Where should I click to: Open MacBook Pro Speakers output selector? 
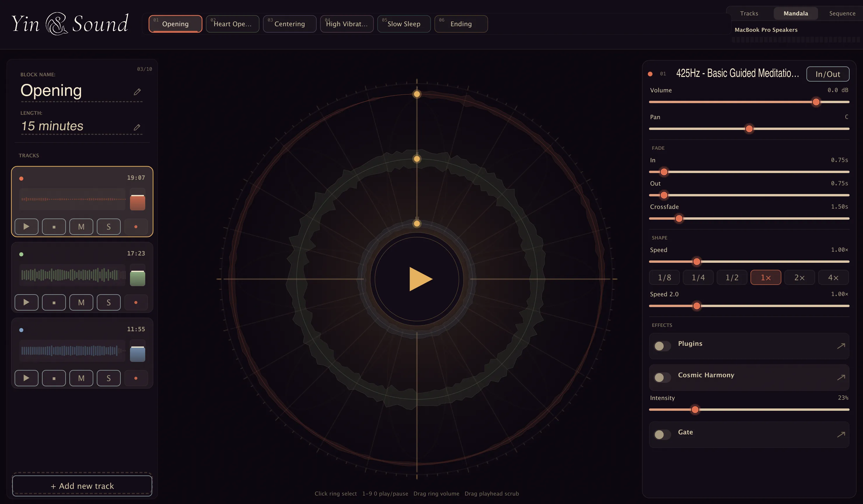766,30
